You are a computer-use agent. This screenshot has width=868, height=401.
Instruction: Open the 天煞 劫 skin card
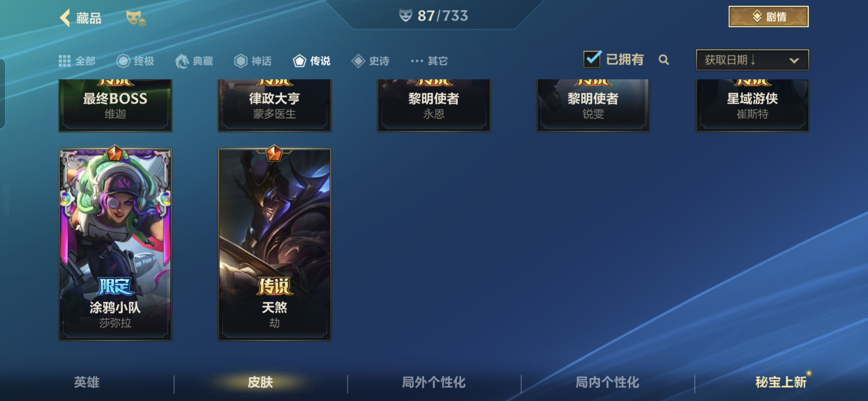[274, 244]
